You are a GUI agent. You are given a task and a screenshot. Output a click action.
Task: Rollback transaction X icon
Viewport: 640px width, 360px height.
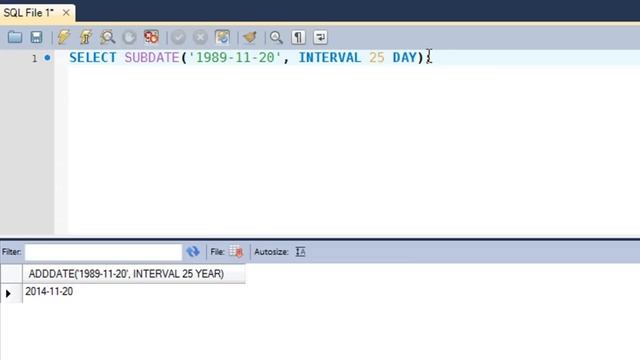[200, 38]
